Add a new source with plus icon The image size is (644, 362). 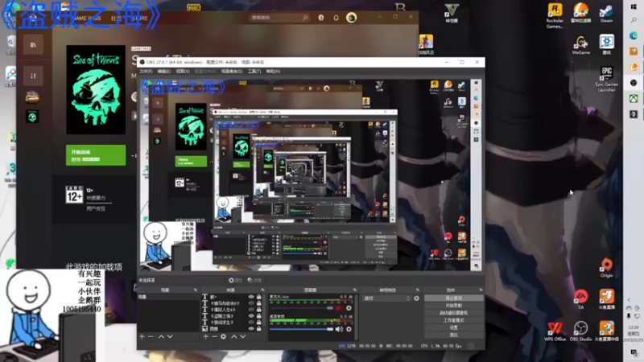(x=206, y=336)
